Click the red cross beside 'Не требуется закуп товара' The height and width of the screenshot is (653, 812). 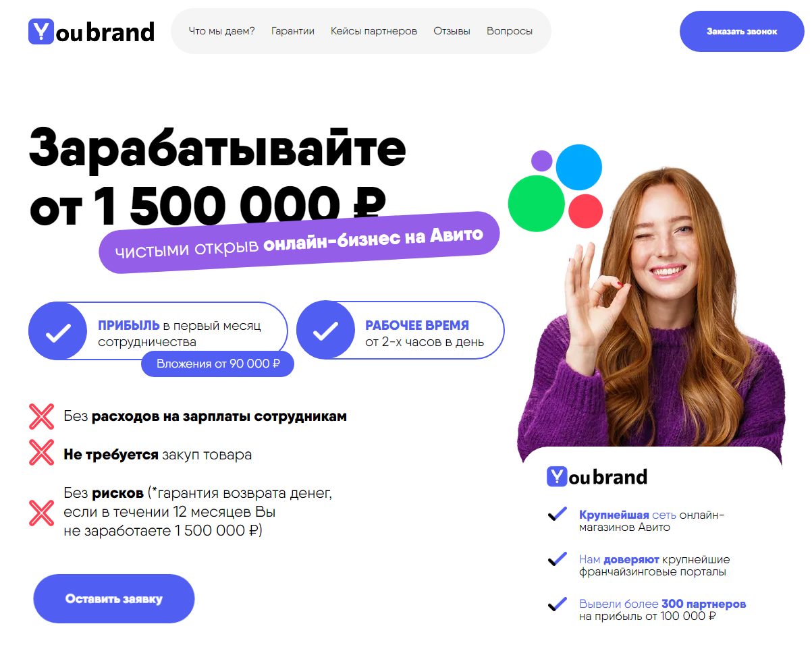(x=42, y=452)
